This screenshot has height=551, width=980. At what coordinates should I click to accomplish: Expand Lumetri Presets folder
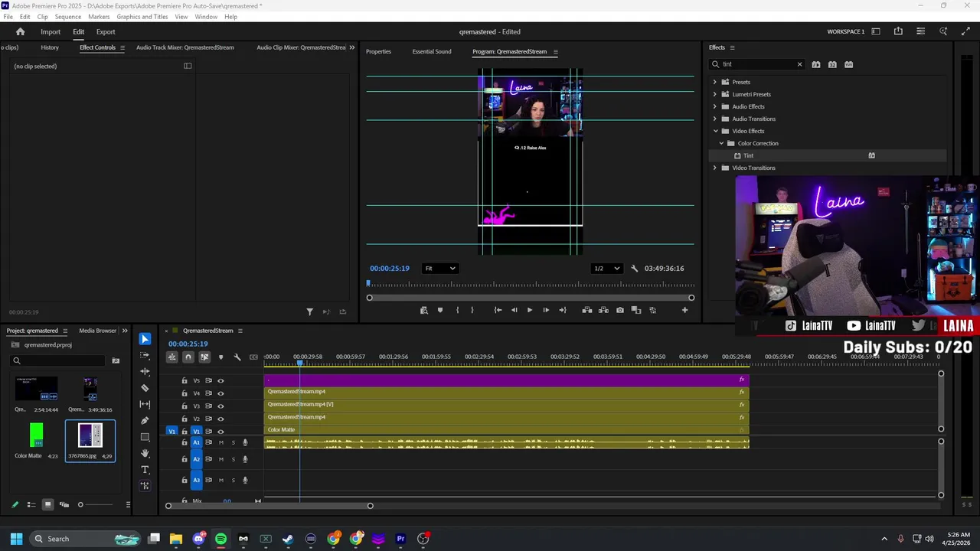(x=715, y=94)
